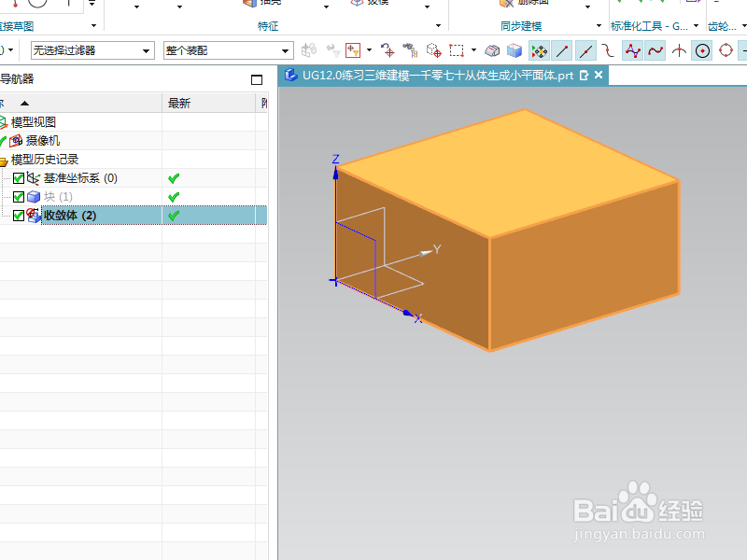Screen dimensions: 747x560
Task: Open the 同步建模 ribbon group label
Action: pyautogui.click(x=521, y=26)
